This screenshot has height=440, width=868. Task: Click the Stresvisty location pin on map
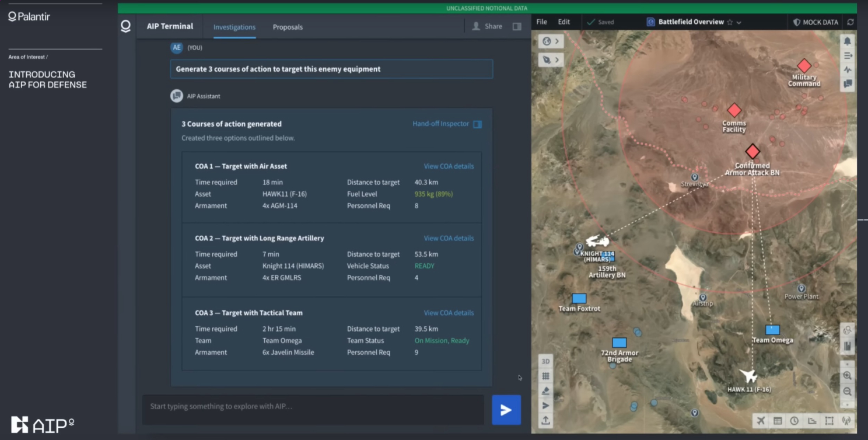tap(695, 177)
